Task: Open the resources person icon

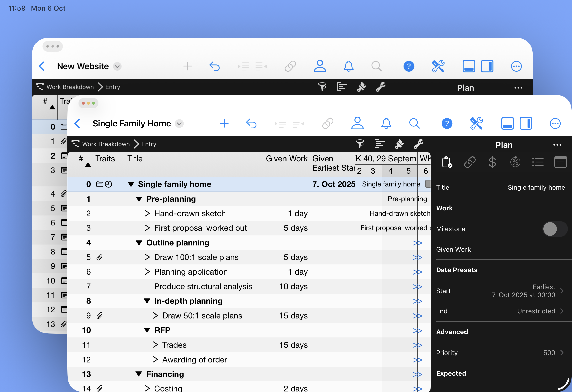Action: [x=357, y=123]
